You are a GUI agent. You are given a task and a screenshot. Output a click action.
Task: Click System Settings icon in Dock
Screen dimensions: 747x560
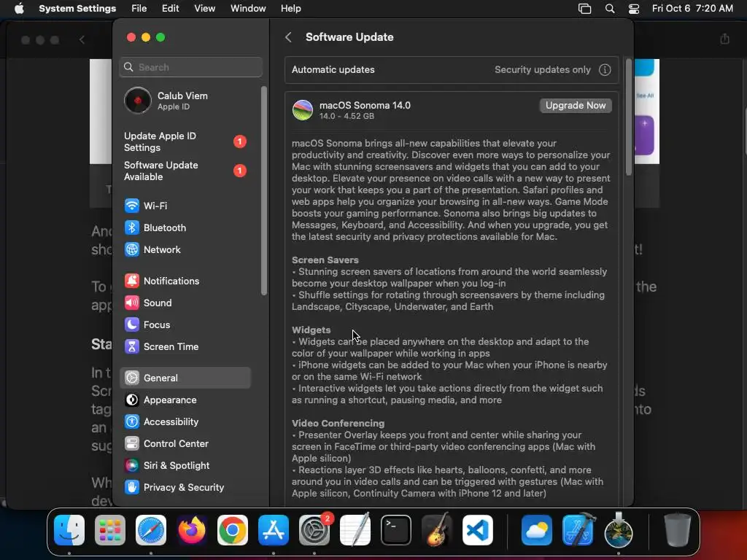(314, 530)
